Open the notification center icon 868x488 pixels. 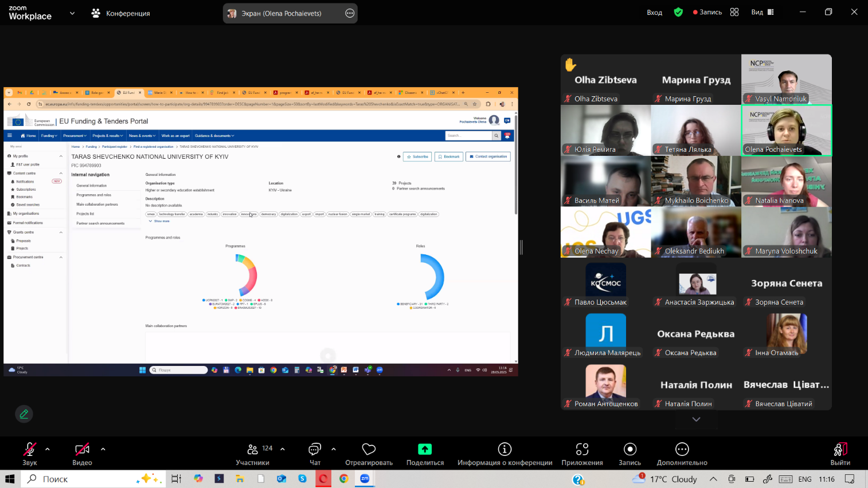tap(850, 479)
